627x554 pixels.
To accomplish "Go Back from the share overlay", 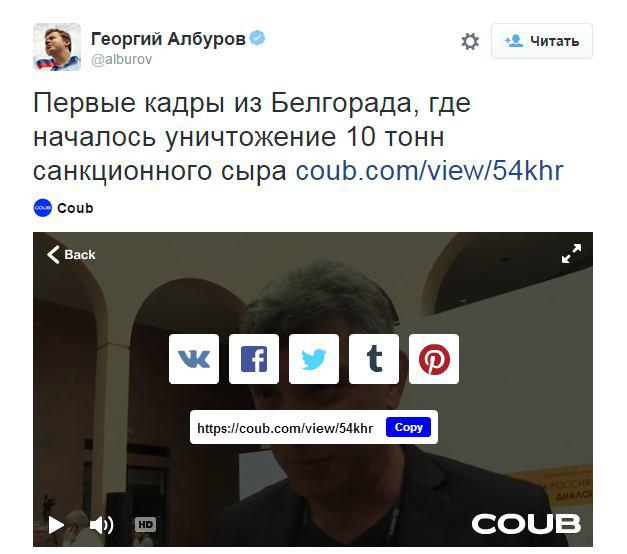I will 71,254.
